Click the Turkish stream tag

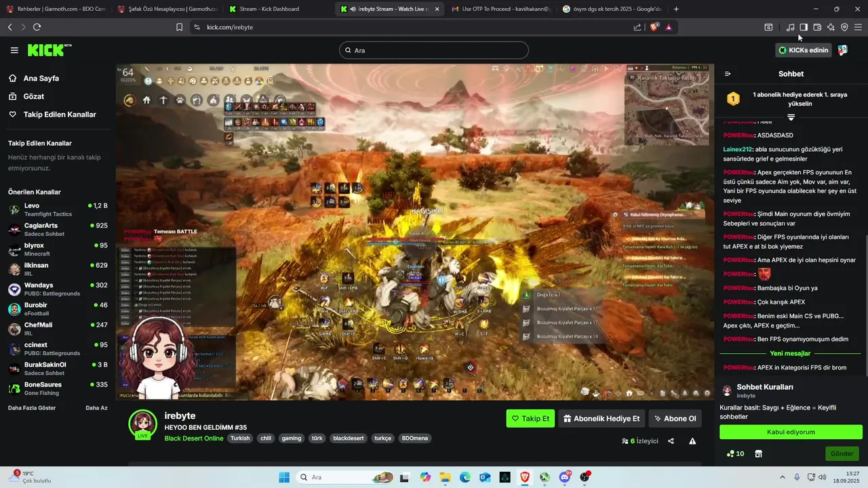point(240,439)
